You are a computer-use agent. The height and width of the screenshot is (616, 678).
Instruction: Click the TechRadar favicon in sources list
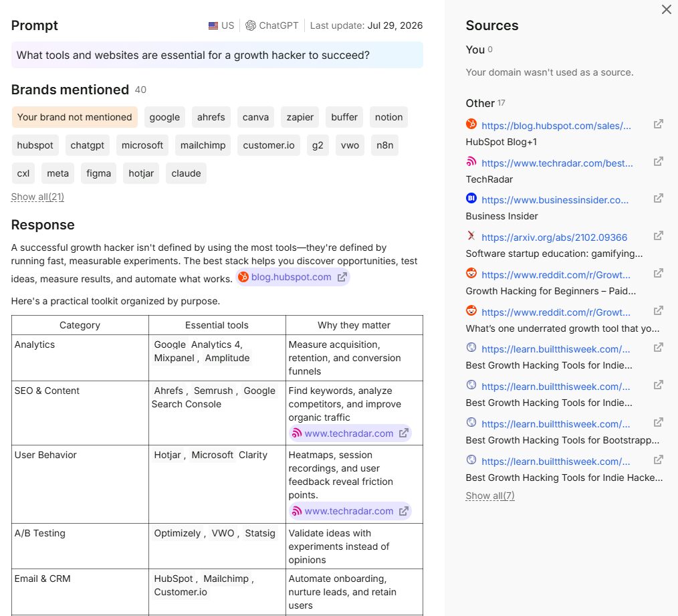tap(471, 162)
